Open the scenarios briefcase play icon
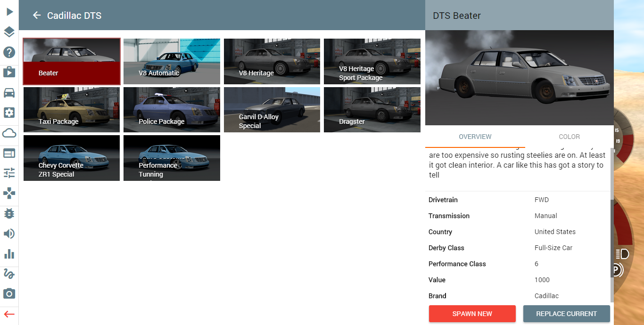Viewport: 644px width, 325px height. point(9,72)
